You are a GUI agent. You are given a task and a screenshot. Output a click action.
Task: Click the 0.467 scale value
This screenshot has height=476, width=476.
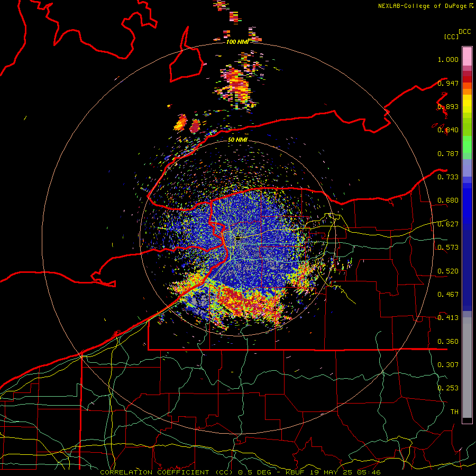(x=448, y=295)
